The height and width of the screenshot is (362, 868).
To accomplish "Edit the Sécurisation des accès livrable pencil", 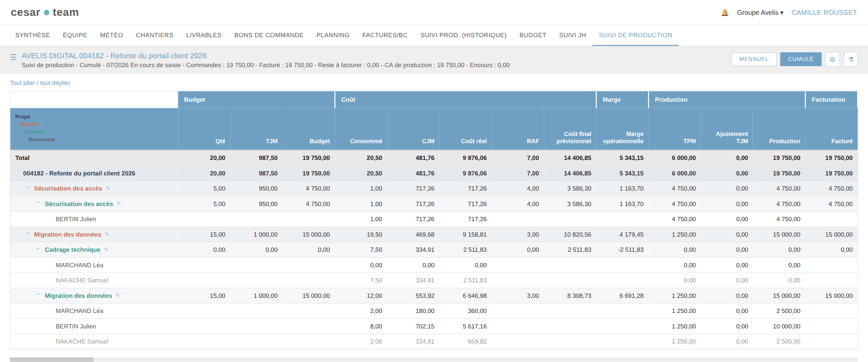I will coord(119,203).
